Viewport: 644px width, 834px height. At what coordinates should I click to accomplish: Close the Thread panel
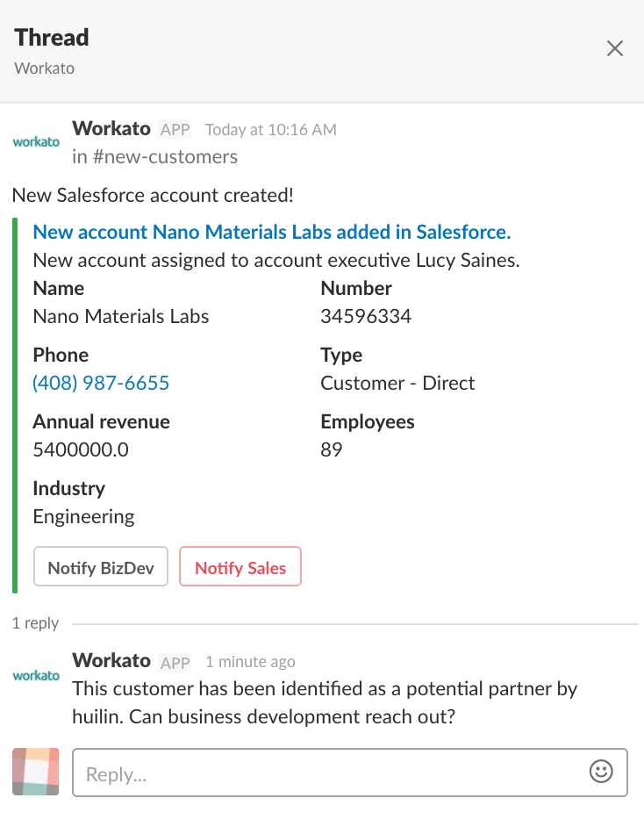point(614,48)
